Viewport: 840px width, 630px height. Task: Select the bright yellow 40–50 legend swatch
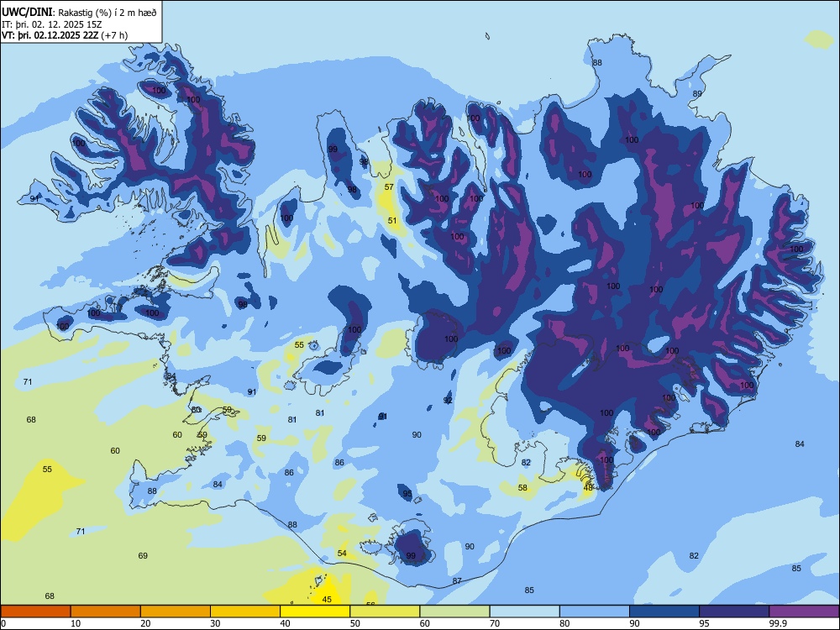click(x=315, y=612)
